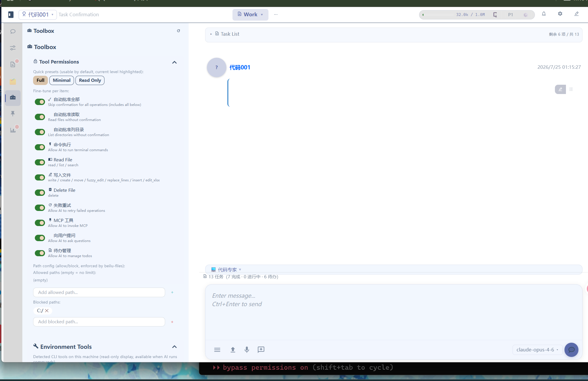The image size is (588, 381).
Task: Click the three-dot more options icon
Action: pos(276,15)
